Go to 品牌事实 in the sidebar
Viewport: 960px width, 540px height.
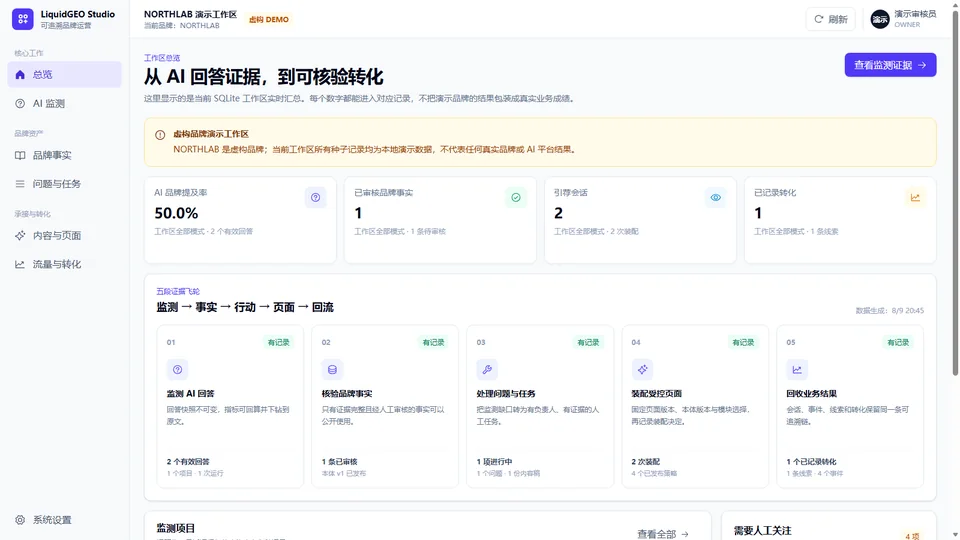point(64,156)
